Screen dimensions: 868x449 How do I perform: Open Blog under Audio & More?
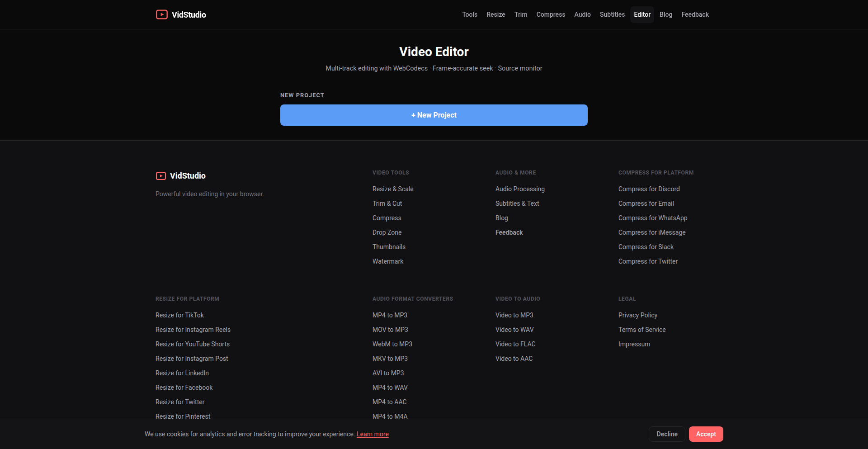pos(502,218)
